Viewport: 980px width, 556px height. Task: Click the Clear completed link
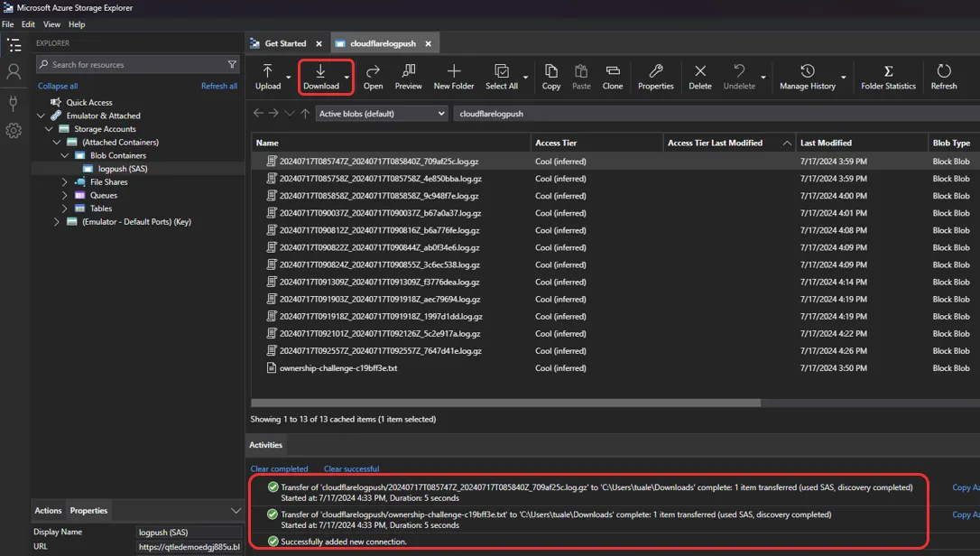279,469
